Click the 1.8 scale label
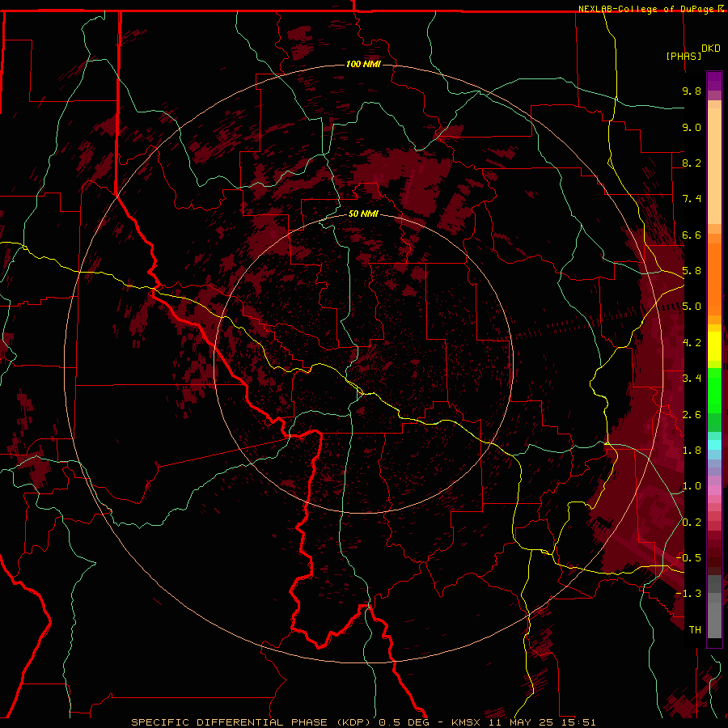The image size is (728, 728). coord(692,451)
